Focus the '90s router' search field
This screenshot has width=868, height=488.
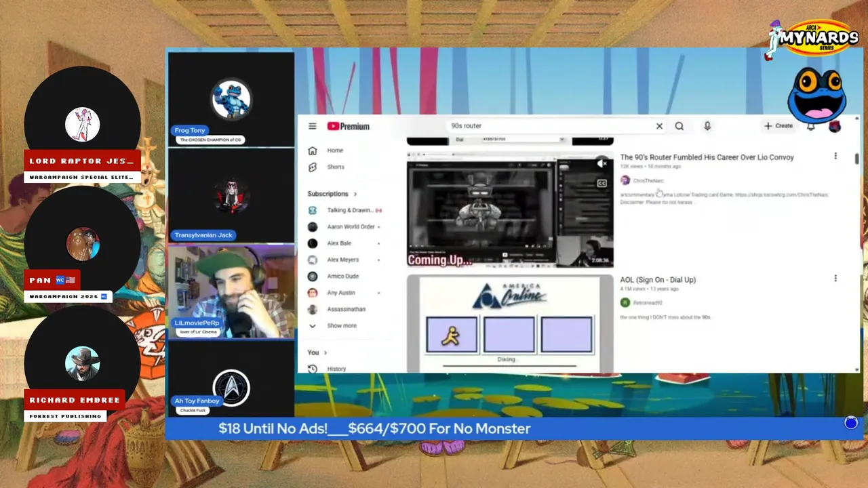tap(550, 126)
